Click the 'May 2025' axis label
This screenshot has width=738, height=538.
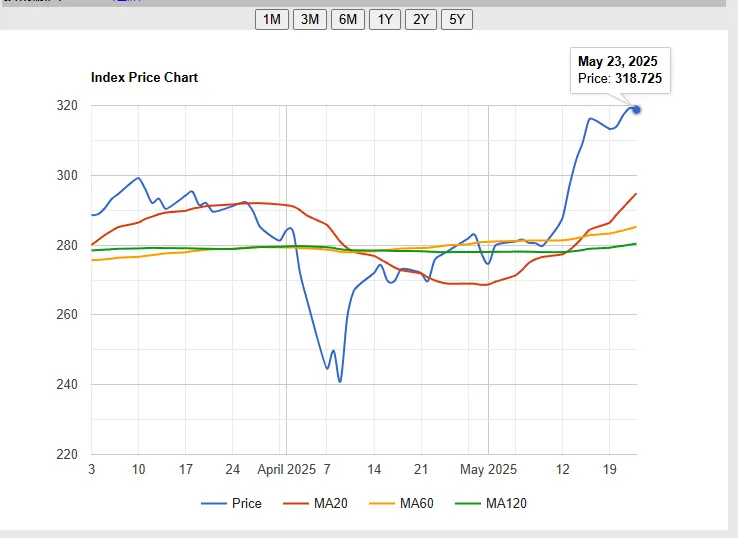tap(488, 469)
